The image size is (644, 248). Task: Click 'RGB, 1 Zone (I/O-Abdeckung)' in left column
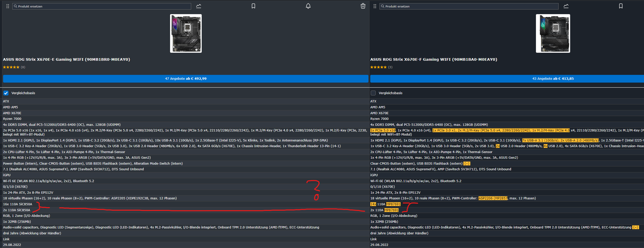pos(27,216)
